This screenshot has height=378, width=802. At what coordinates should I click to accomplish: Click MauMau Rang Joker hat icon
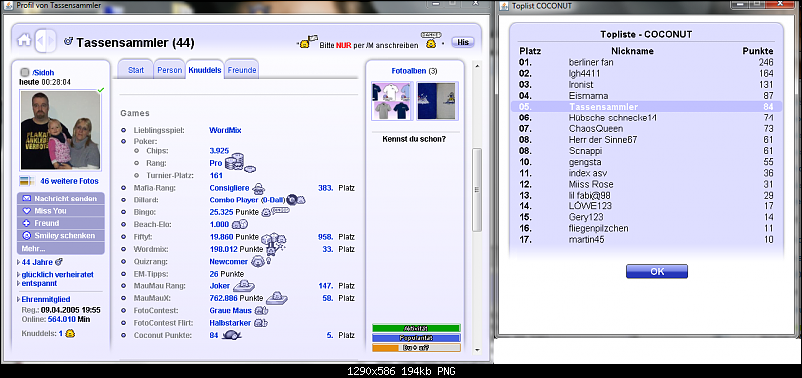244,286
